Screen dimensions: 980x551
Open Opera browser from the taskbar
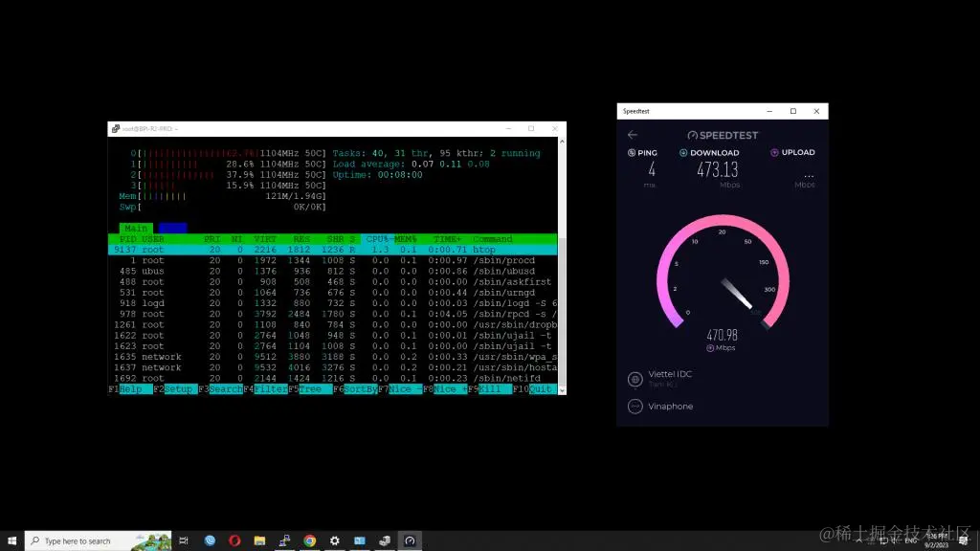click(234, 540)
